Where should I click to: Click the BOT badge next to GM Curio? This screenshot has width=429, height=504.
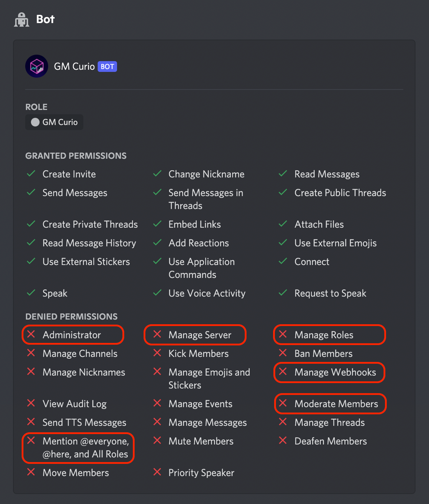tap(107, 66)
